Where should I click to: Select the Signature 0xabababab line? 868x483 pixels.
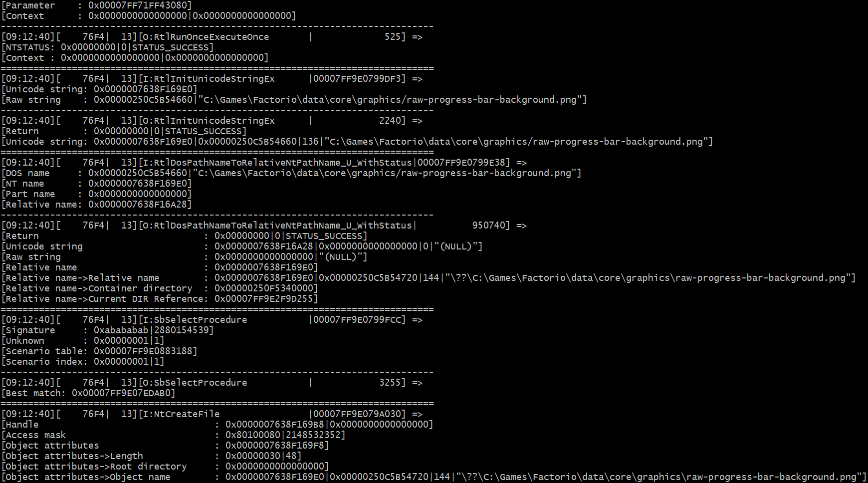pos(108,330)
